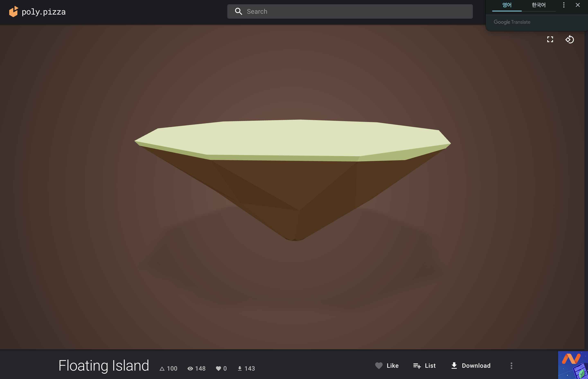
Task: Like the Floating Island model
Action: pyautogui.click(x=387, y=365)
